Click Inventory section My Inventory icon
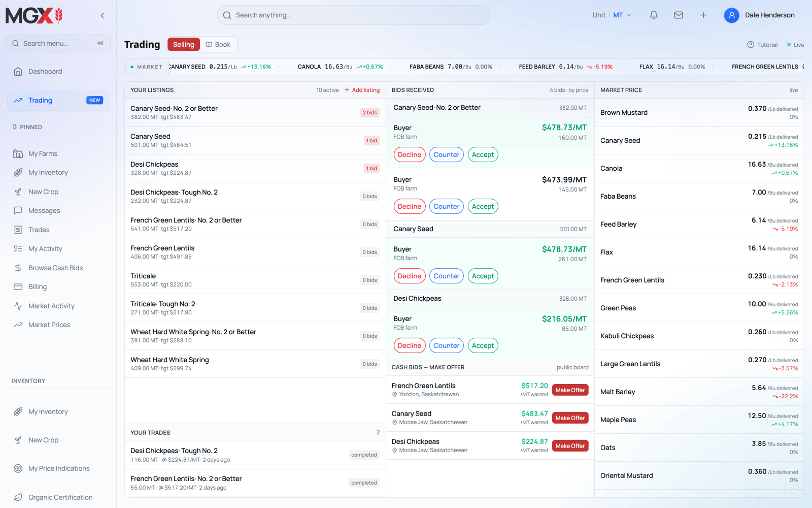 pos(18,412)
